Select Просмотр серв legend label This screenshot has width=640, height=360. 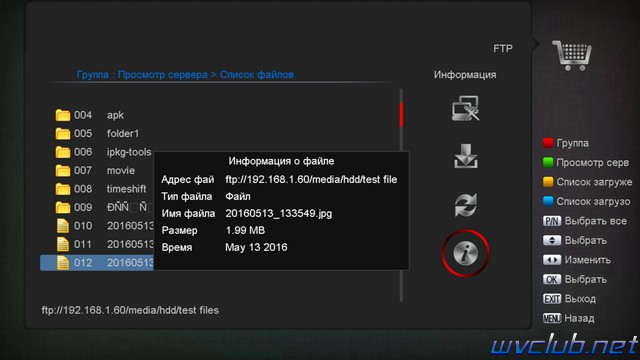click(x=592, y=162)
